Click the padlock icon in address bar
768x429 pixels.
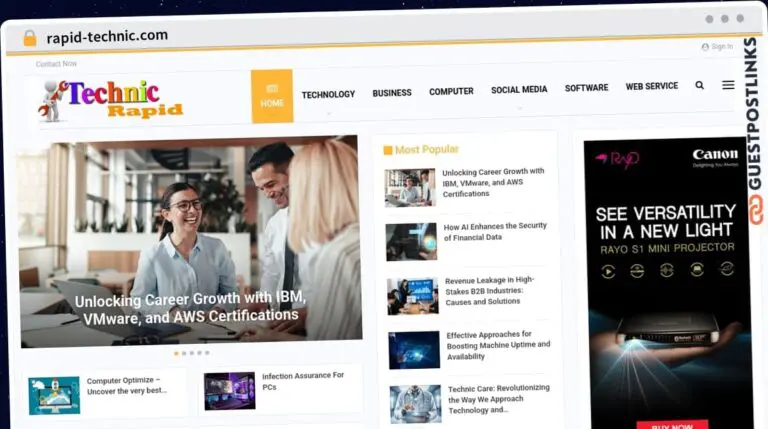[x=29, y=37]
